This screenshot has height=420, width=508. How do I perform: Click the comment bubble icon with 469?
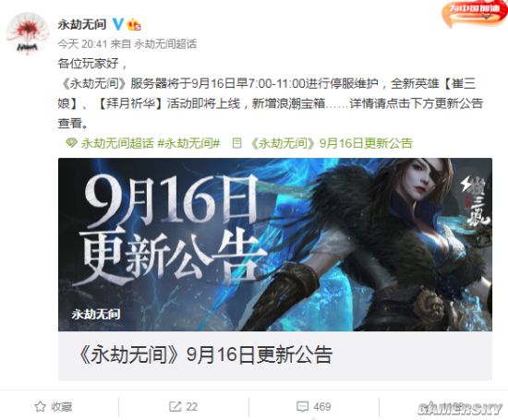click(303, 406)
